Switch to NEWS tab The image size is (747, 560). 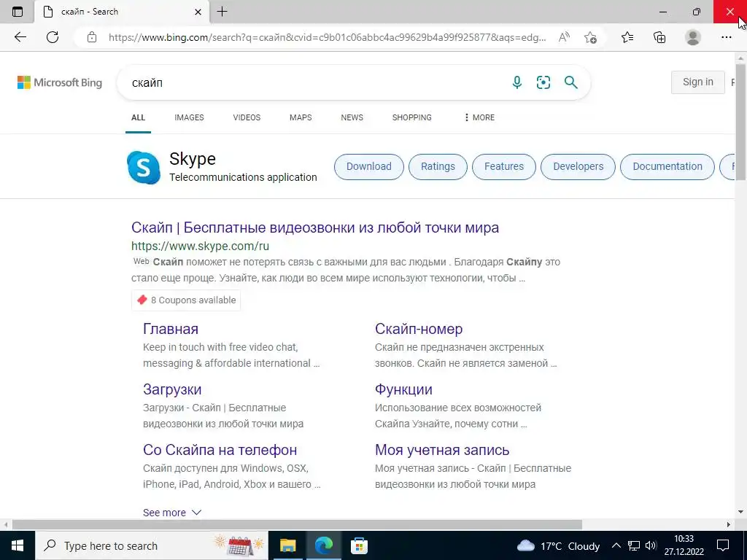352,117
